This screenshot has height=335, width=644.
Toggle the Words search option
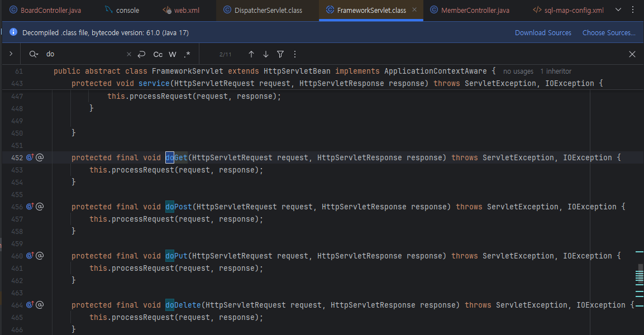click(x=173, y=54)
